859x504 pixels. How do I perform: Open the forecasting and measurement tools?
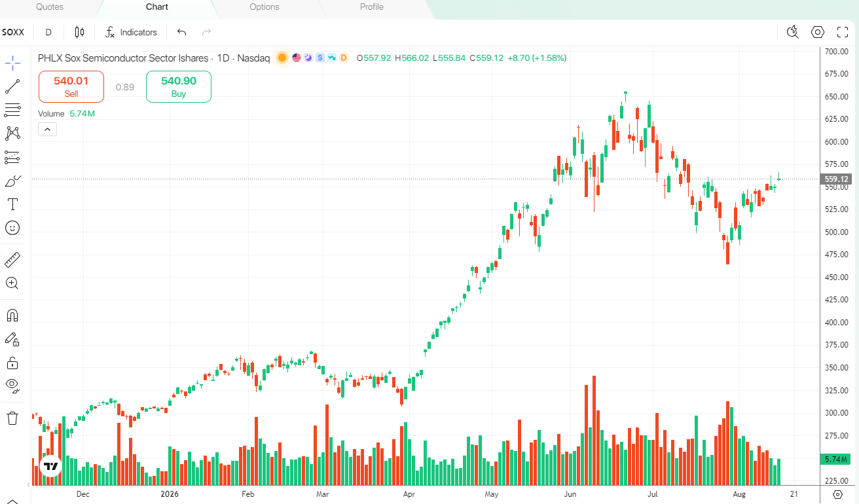point(12,157)
